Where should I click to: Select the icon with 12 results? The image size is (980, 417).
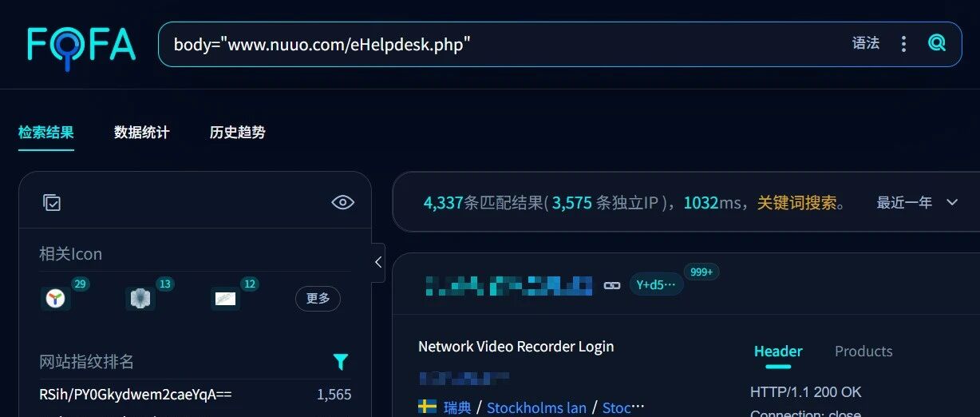point(225,299)
